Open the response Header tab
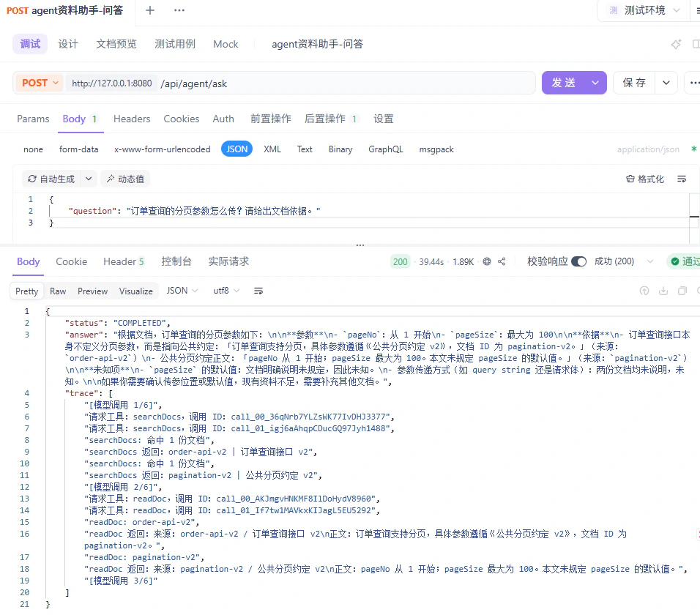This screenshot has height=615, width=700. [x=124, y=261]
